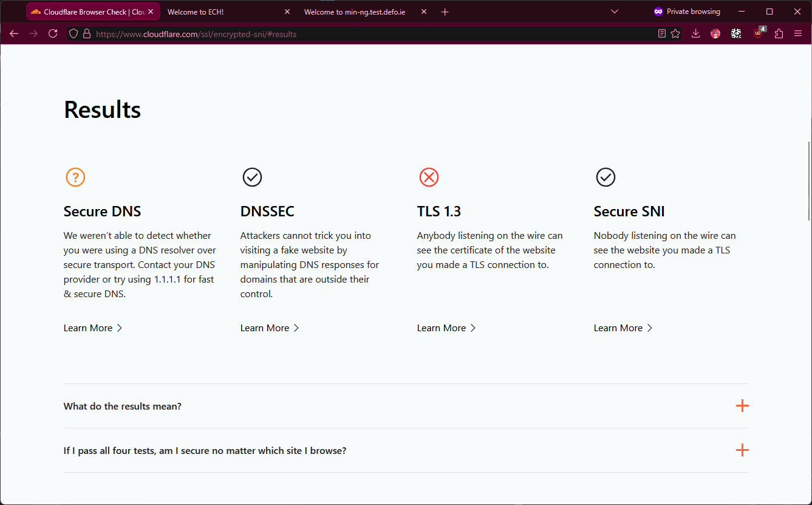Image resolution: width=812 pixels, height=505 pixels.
Task: Click the uBlock Origin extension icon
Action: click(x=759, y=34)
